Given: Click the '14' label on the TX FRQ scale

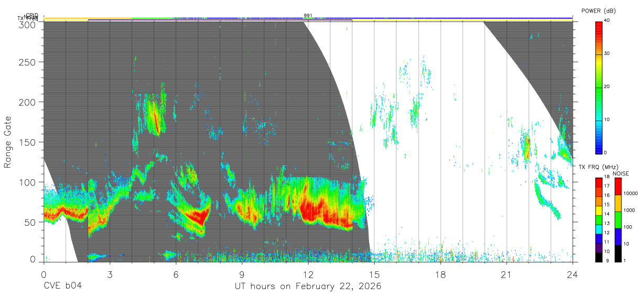Looking at the screenshot, I should (x=607, y=214).
